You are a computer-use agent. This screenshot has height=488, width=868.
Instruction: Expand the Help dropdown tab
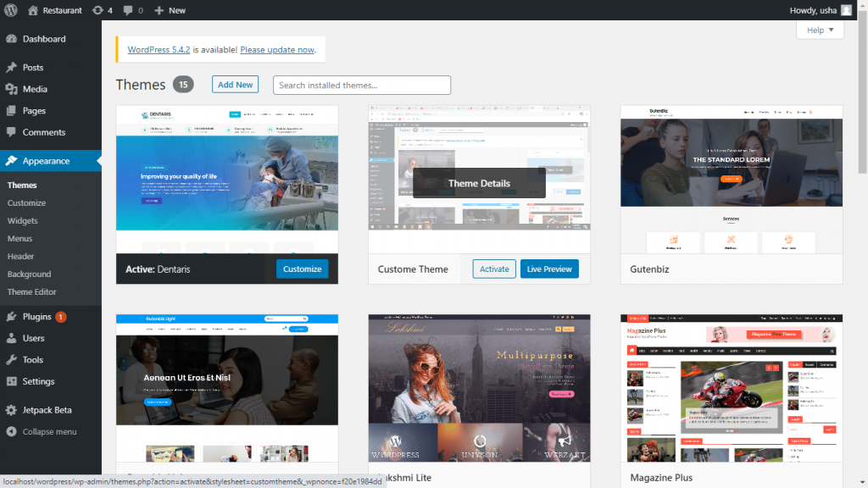click(x=820, y=30)
